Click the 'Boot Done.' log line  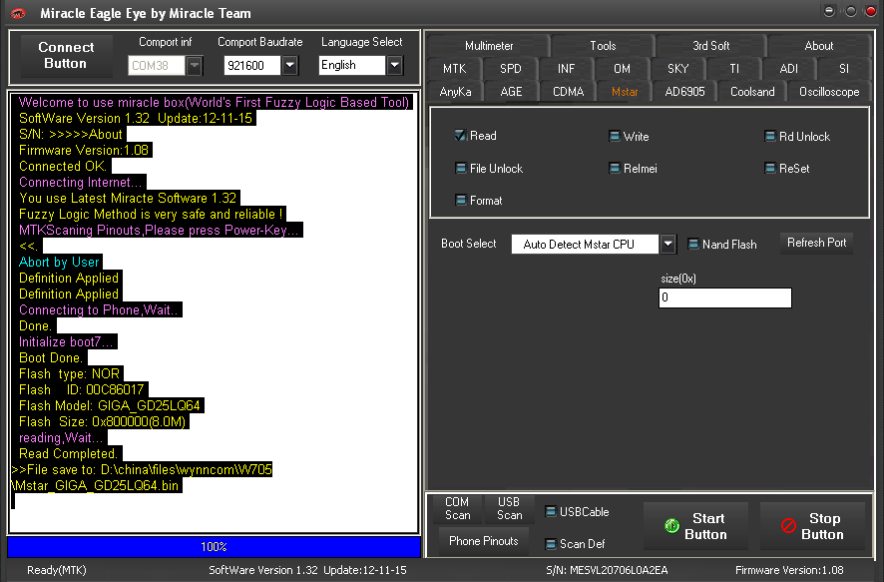point(51,358)
